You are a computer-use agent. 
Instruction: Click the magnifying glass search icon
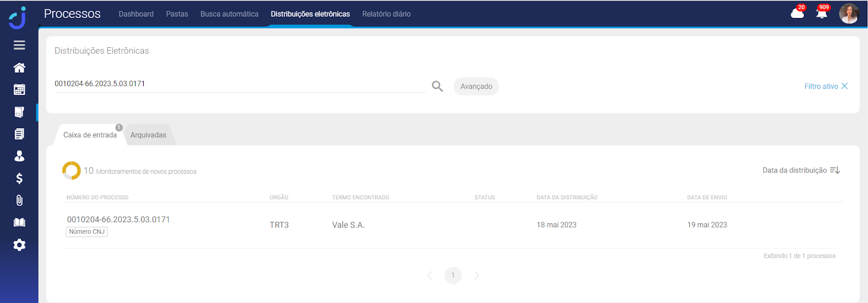tap(437, 86)
